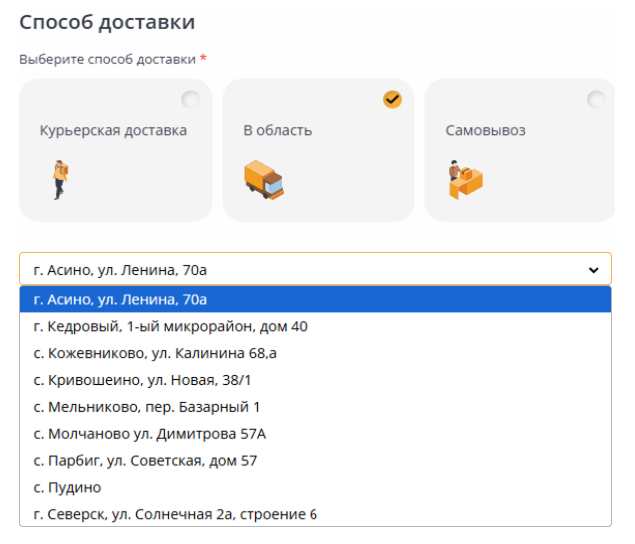Collapse the address dropdown via chevron arrow
The image size is (635, 544).
593,270
